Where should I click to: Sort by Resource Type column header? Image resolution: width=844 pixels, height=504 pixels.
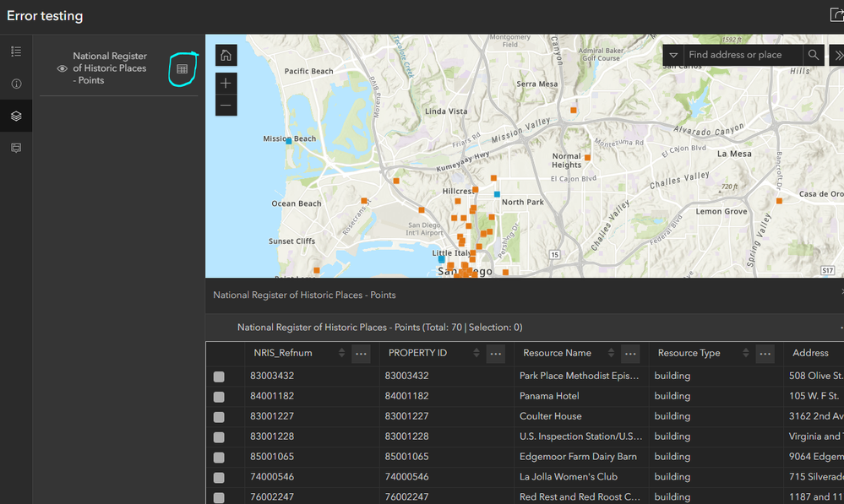(745, 353)
